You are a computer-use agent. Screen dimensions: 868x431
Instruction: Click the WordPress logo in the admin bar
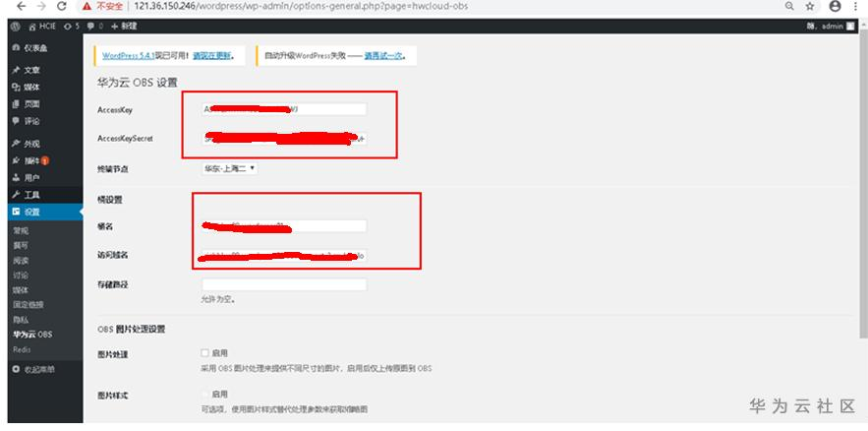16,26
